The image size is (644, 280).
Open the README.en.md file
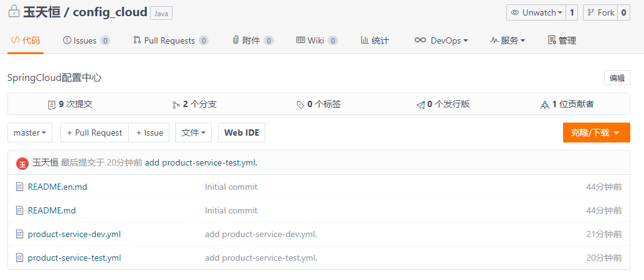tap(57, 187)
